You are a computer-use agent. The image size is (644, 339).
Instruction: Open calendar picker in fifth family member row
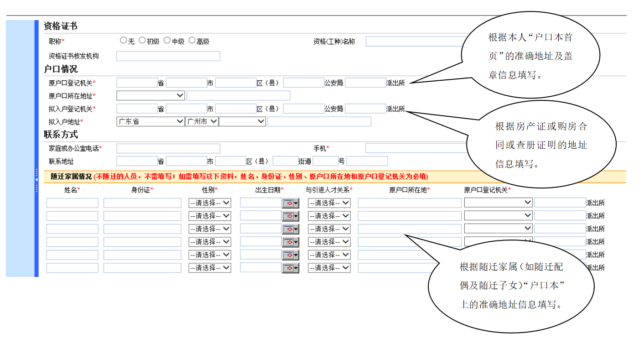click(291, 255)
